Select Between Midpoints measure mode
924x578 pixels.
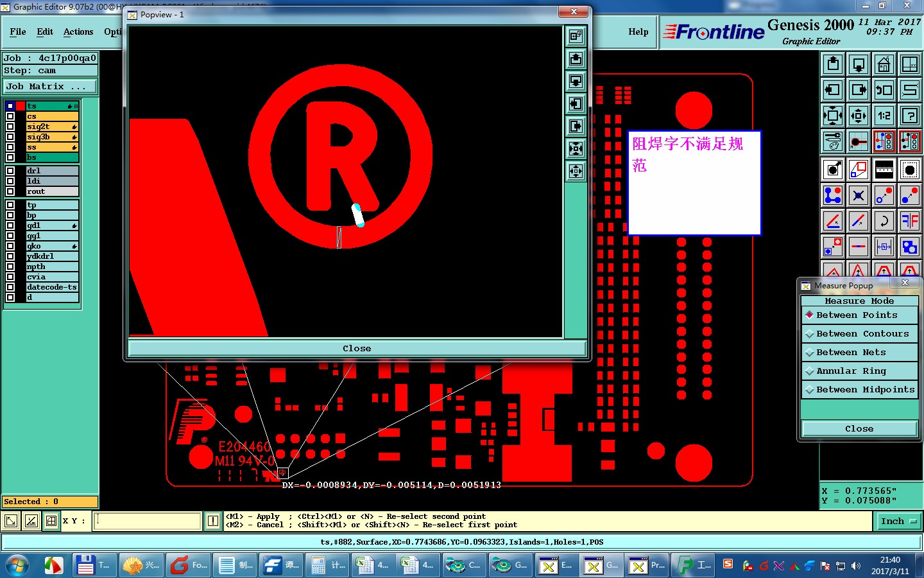859,390
